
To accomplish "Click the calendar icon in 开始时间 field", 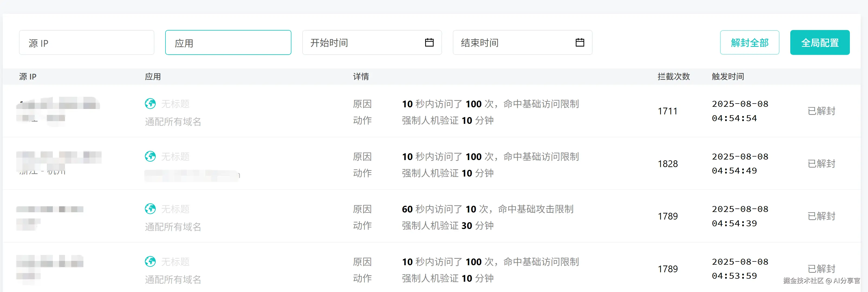I will (429, 42).
